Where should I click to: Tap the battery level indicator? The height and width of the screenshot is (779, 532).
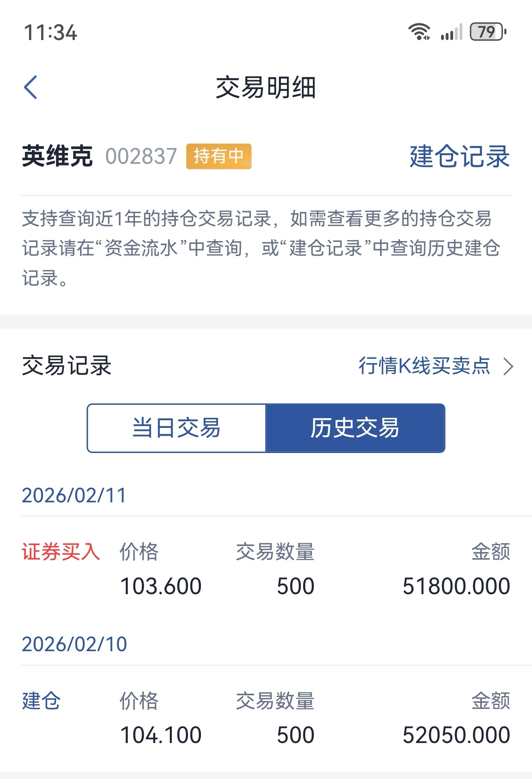pos(488,32)
